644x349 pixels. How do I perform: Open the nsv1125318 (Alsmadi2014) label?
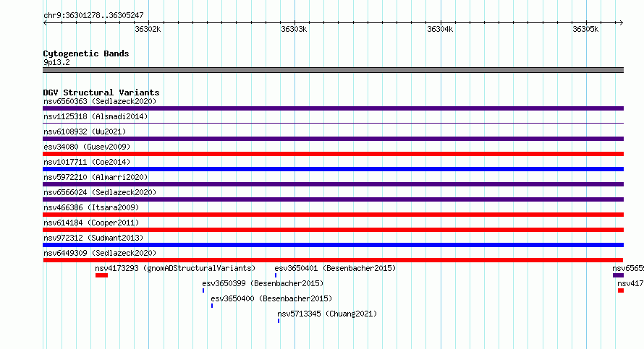[x=96, y=116]
